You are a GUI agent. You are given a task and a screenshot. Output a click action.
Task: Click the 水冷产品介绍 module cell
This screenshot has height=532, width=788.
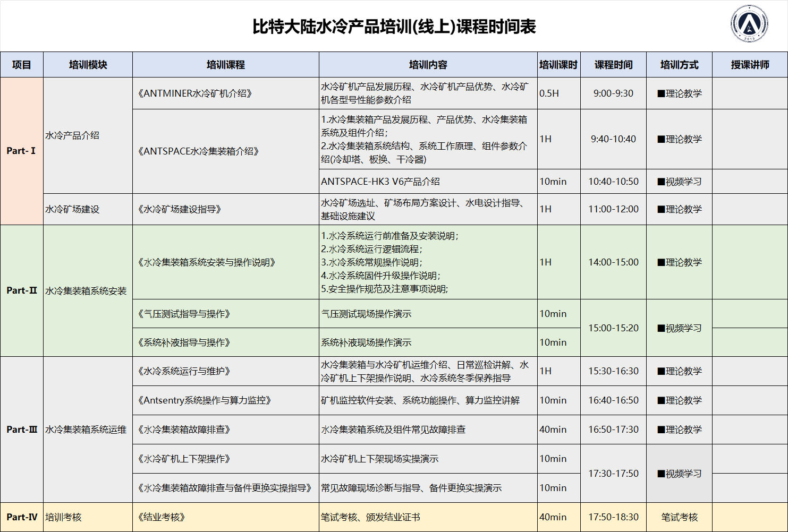tap(88, 135)
